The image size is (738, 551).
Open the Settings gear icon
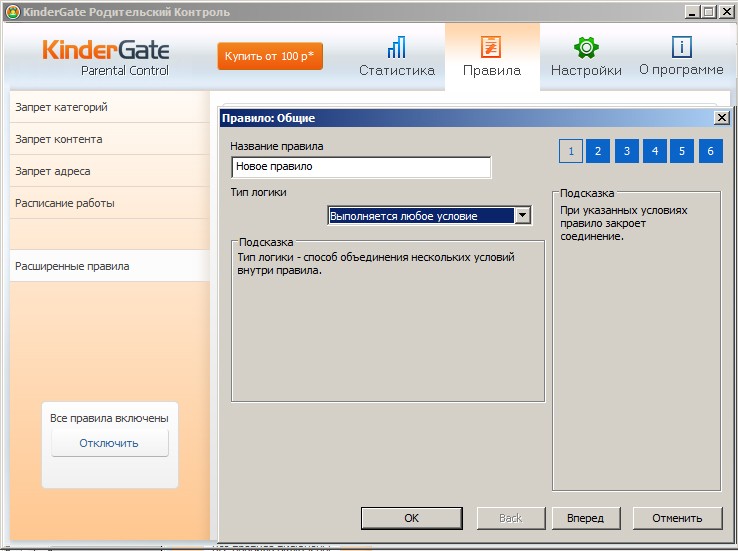click(585, 48)
